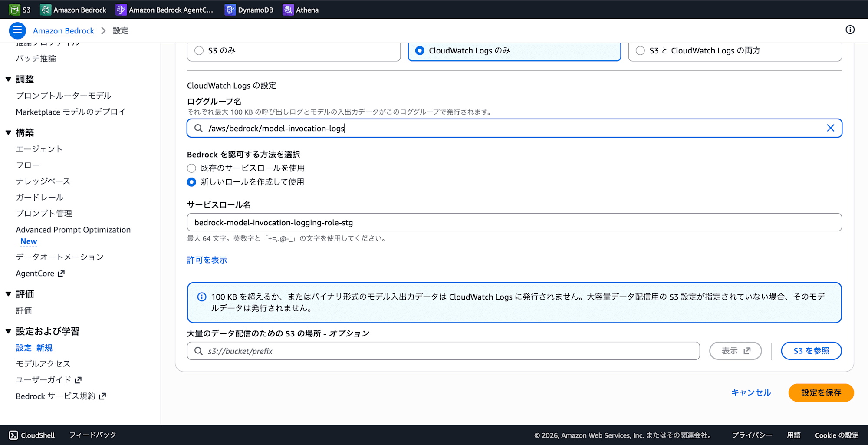Open 評価 page under 評価 section
Image resolution: width=868 pixels, height=445 pixels.
[x=24, y=310]
